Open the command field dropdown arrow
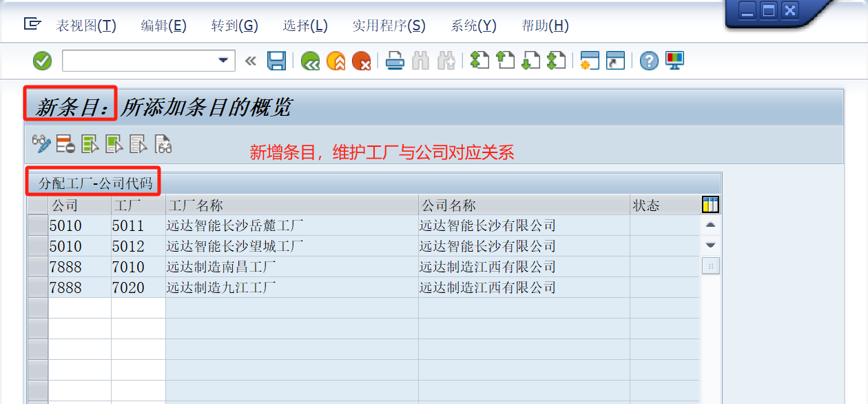 [223, 61]
